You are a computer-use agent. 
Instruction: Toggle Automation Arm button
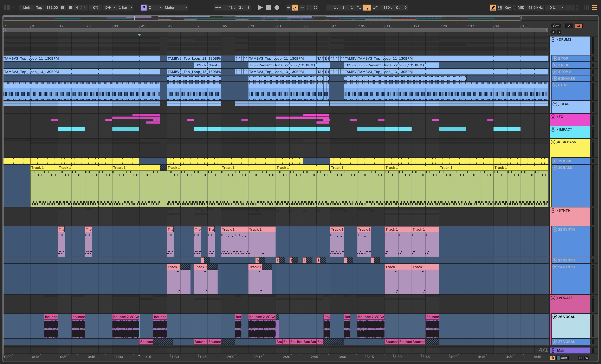(295, 8)
